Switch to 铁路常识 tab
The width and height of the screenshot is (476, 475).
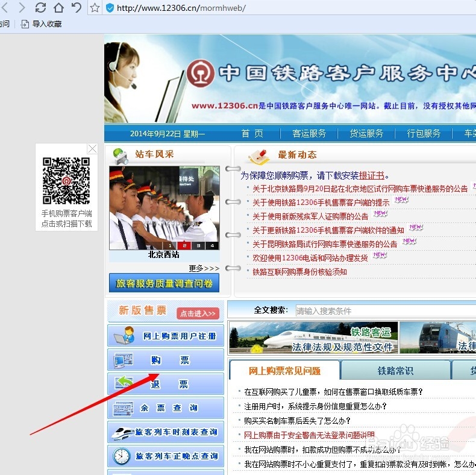tap(395, 371)
